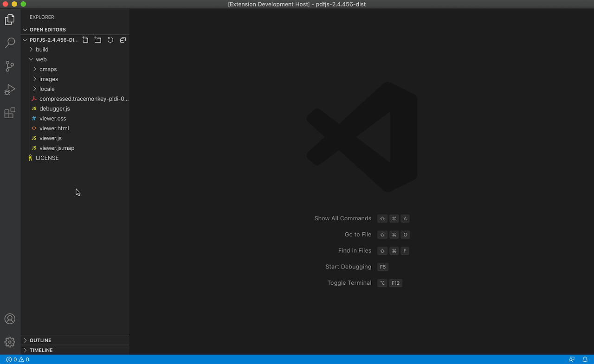Click the warnings count in status bar
This screenshot has width=594, height=364.
coord(24,359)
